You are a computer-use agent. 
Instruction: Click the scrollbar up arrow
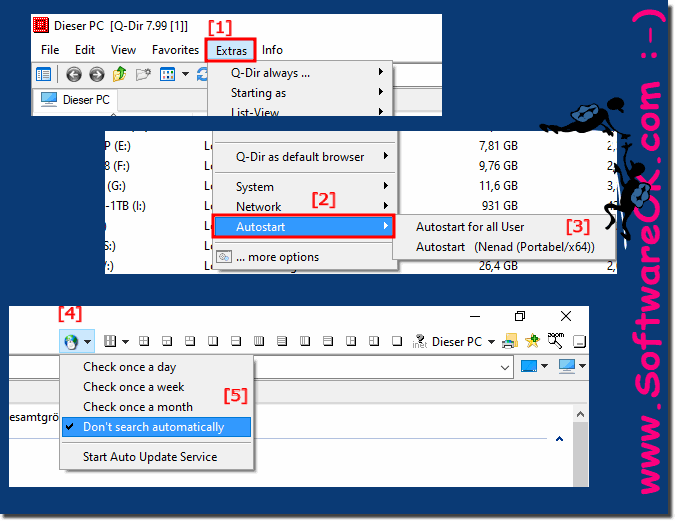[x=580, y=414]
